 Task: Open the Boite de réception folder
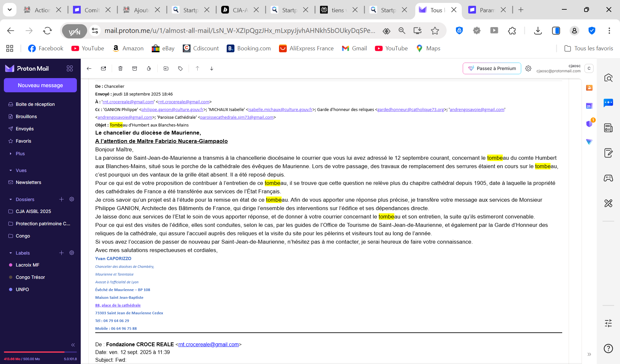click(x=35, y=104)
